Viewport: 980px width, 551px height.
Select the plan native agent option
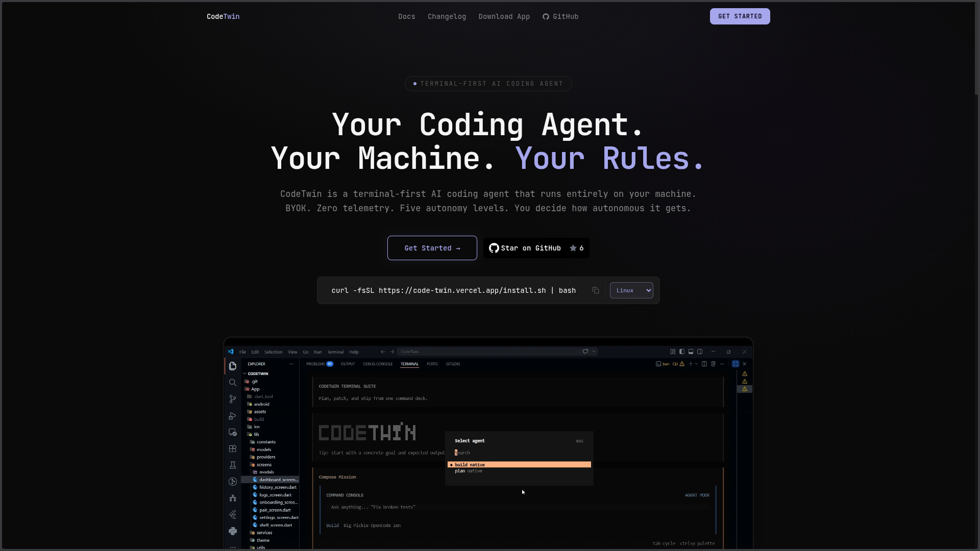468,471
